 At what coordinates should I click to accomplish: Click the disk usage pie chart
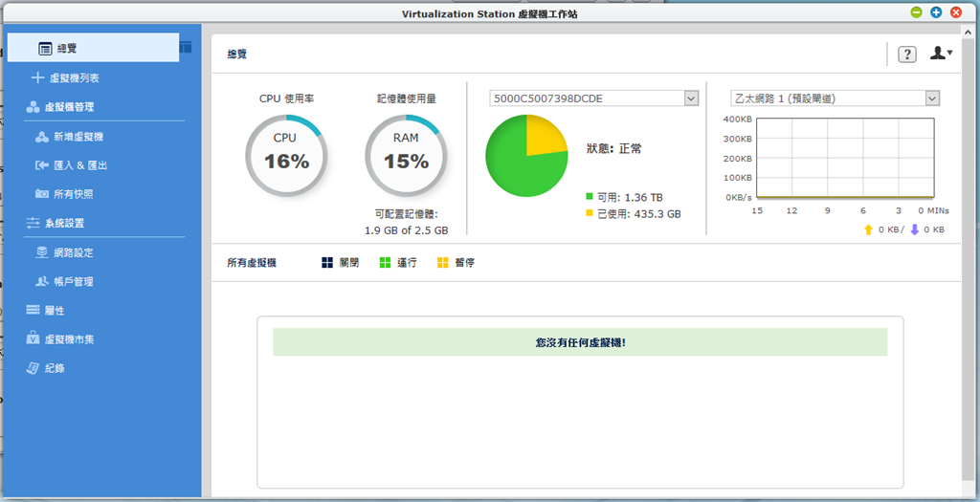(x=527, y=156)
